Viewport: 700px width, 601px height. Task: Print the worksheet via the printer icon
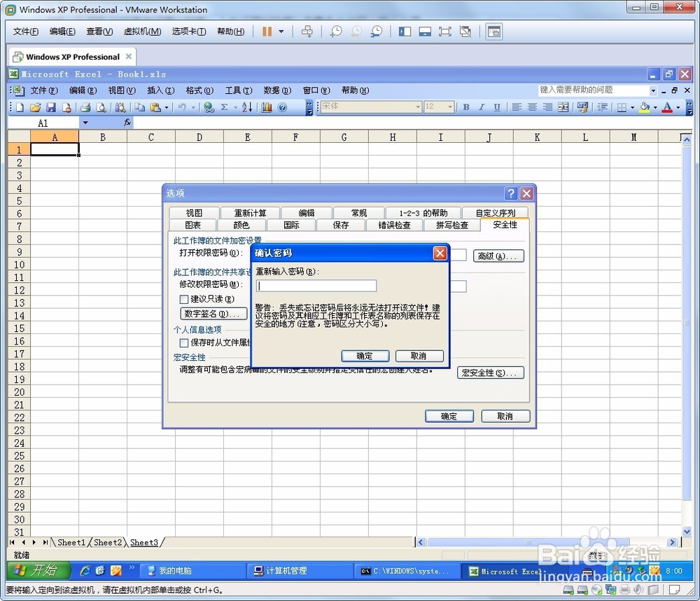click(x=85, y=107)
